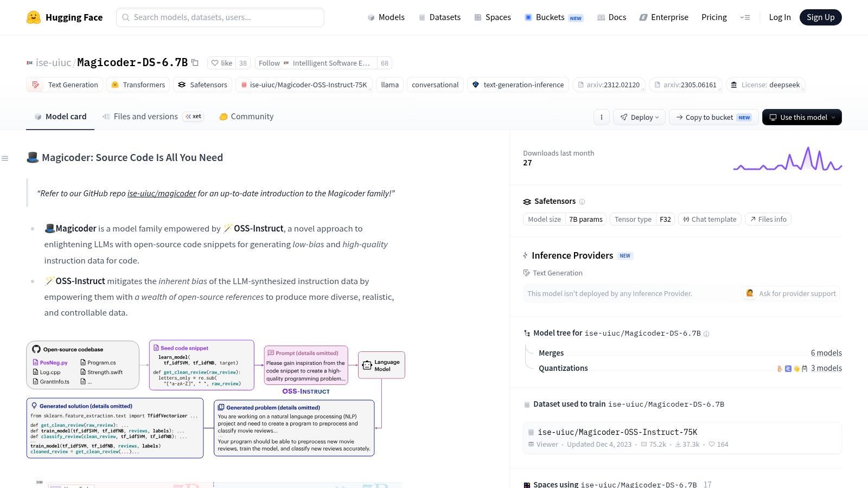Viewport: 868px width, 488px height.
Task: Click the Hugging Face logo icon
Action: pyautogui.click(x=34, y=17)
